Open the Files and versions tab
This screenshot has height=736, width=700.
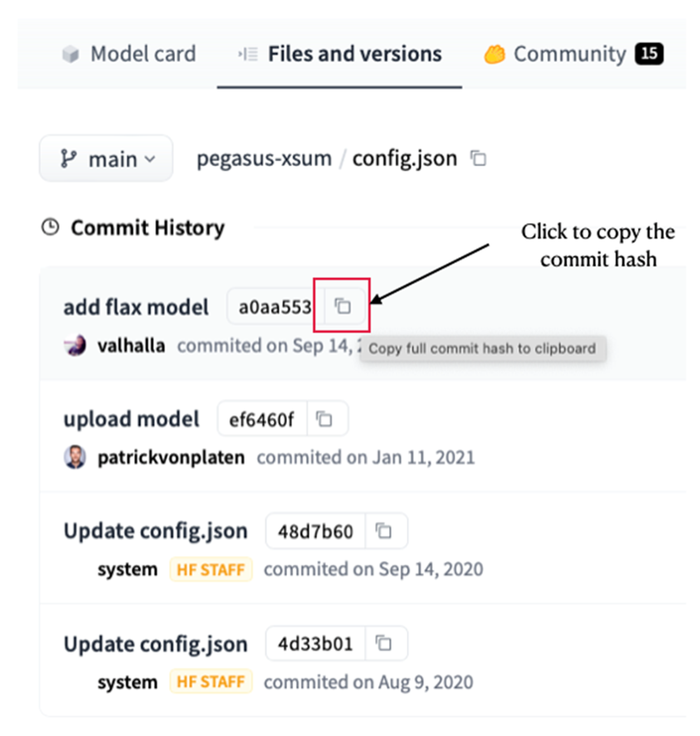tap(340, 54)
